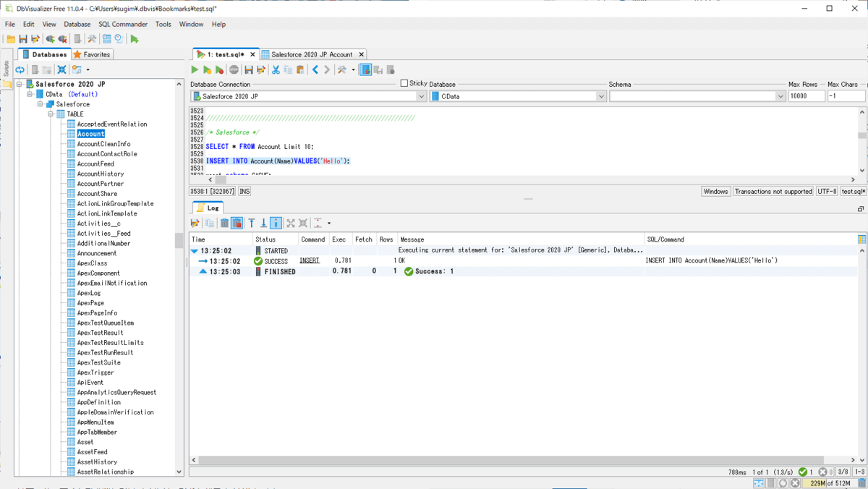This screenshot has height=489, width=868.
Task: Click the scissors Cut icon in editor toolbar
Action: pyautogui.click(x=276, y=70)
